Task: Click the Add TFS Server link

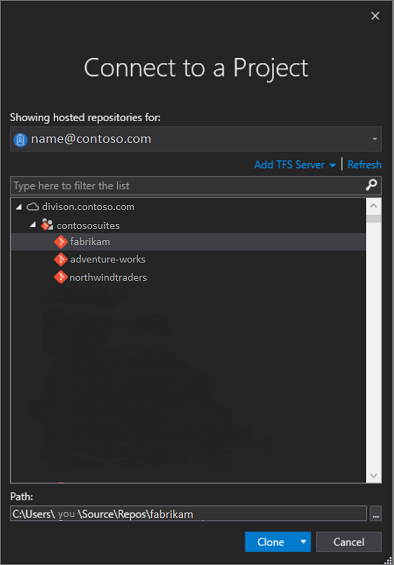Action: [x=289, y=165]
